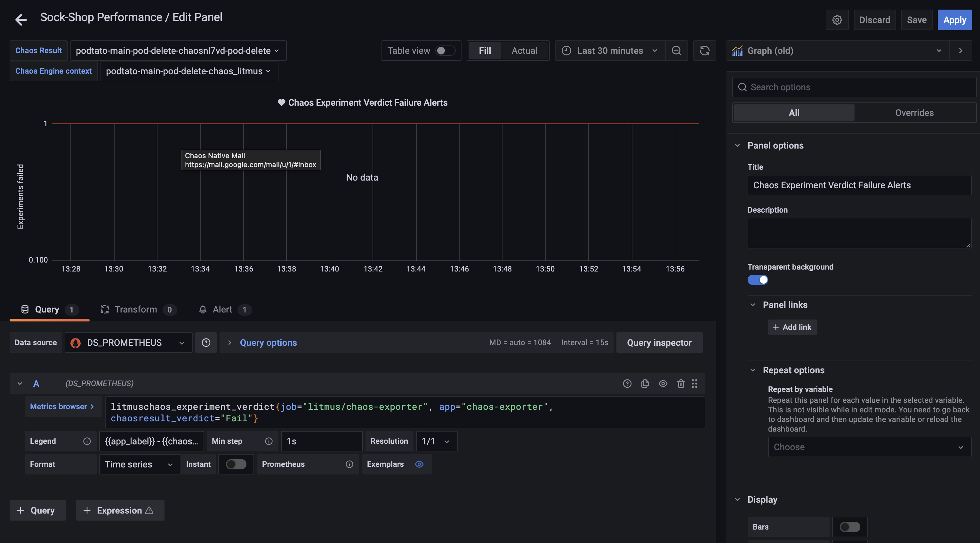Open the data source help icon
Image resolution: width=980 pixels, height=543 pixels.
click(206, 343)
